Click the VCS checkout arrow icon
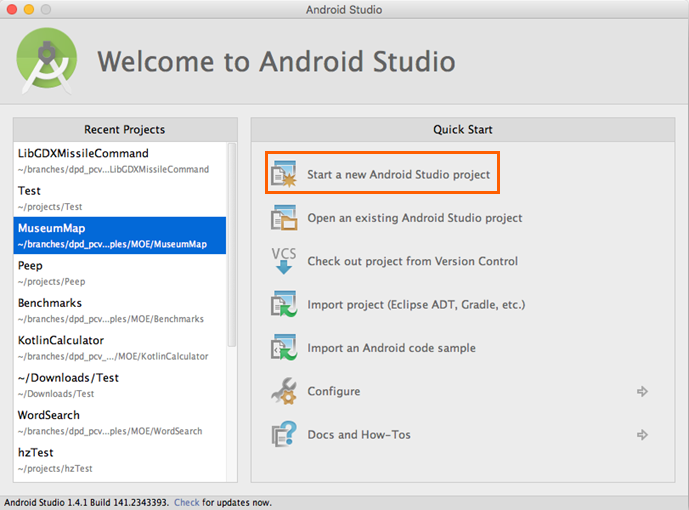The image size is (689, 510). [x=283, y=261]
